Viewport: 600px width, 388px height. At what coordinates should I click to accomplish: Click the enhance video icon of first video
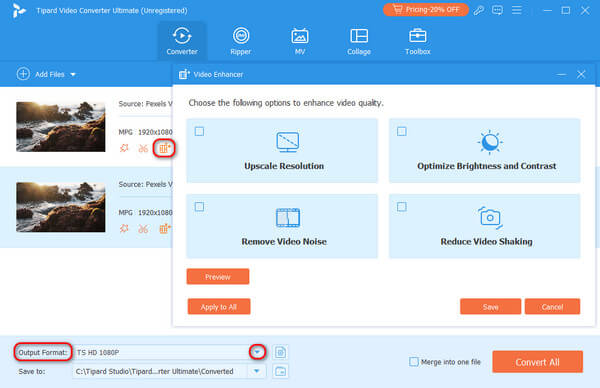point(164,148)
